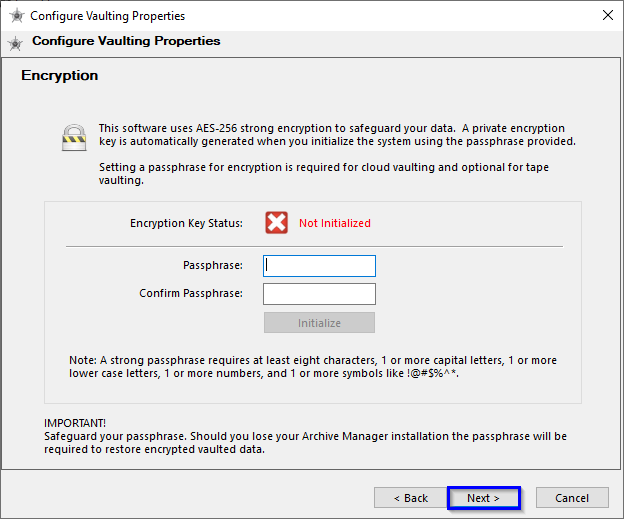The image size is (625, 520).
Task: Click the window title bar text
Action: 108,16
